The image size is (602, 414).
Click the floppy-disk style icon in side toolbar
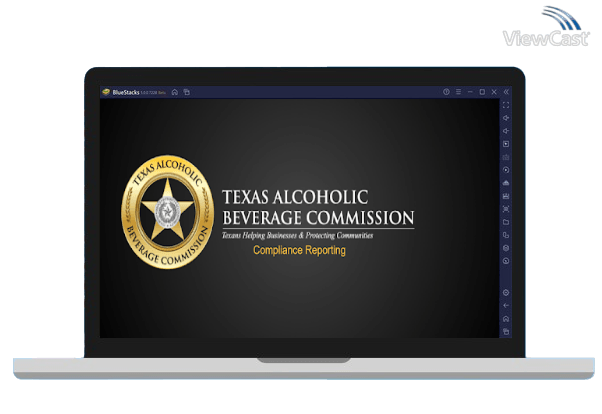[x=506, y=196]
